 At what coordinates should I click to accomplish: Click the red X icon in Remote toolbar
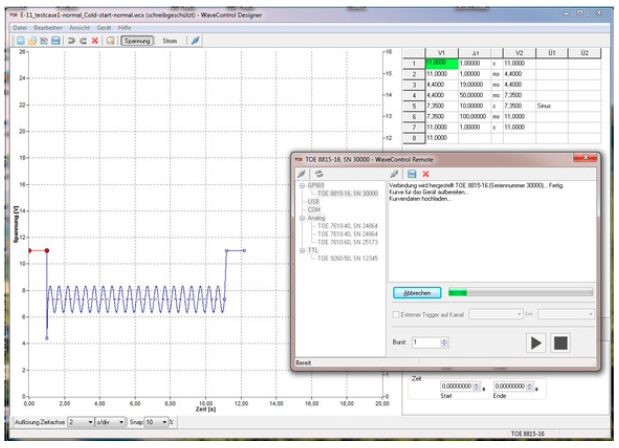pyautogui.click(x=426, y=174)
